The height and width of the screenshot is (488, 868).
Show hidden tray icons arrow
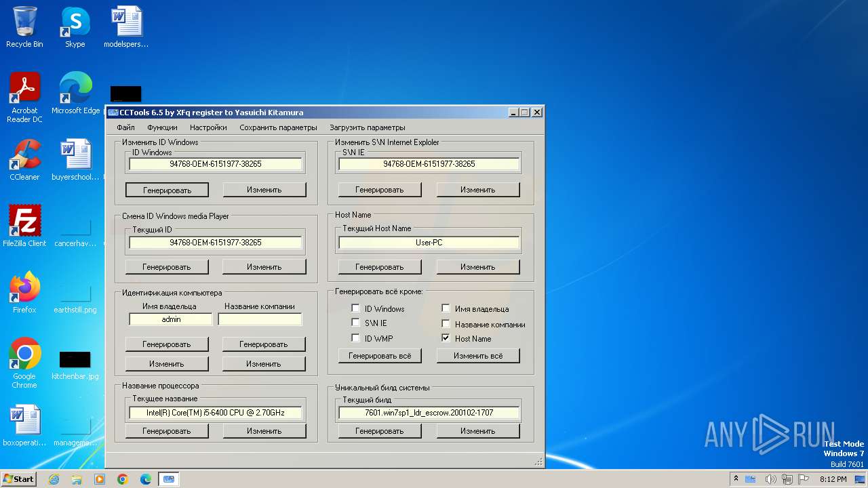point(736,479)
